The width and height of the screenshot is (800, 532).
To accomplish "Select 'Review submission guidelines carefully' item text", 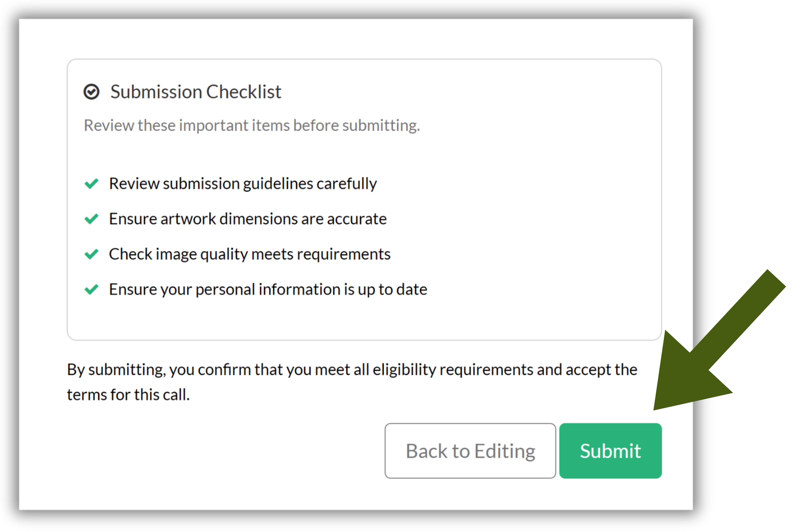I will click(243, 184).
